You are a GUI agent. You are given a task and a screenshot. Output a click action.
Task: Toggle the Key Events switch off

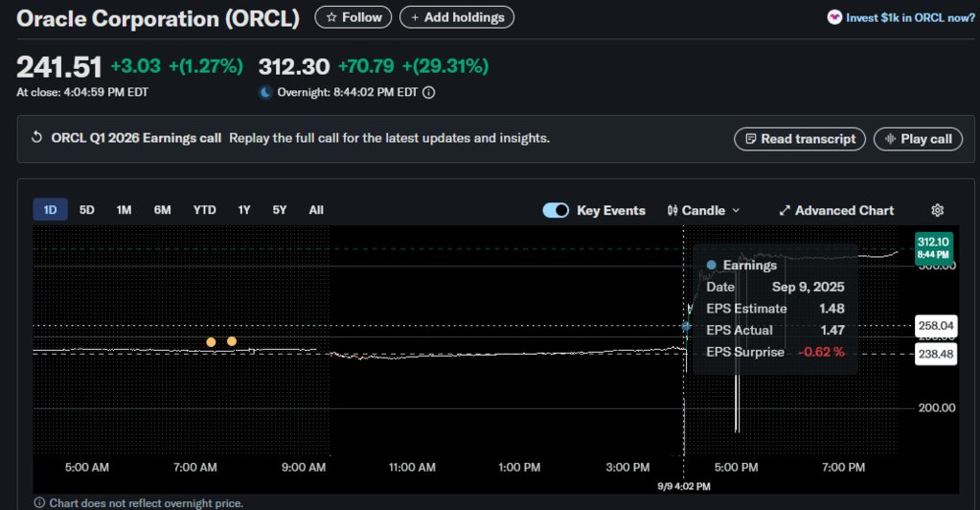pos(556,210)
